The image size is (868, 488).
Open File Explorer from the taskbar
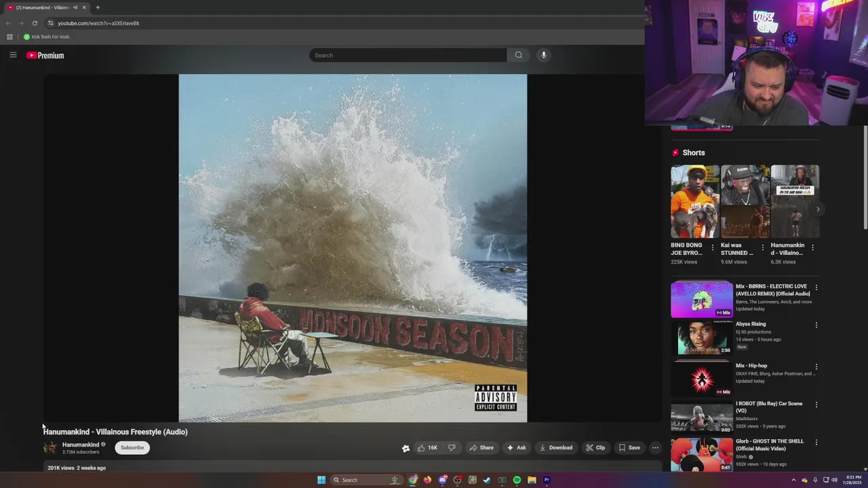[x=532, y=480]
